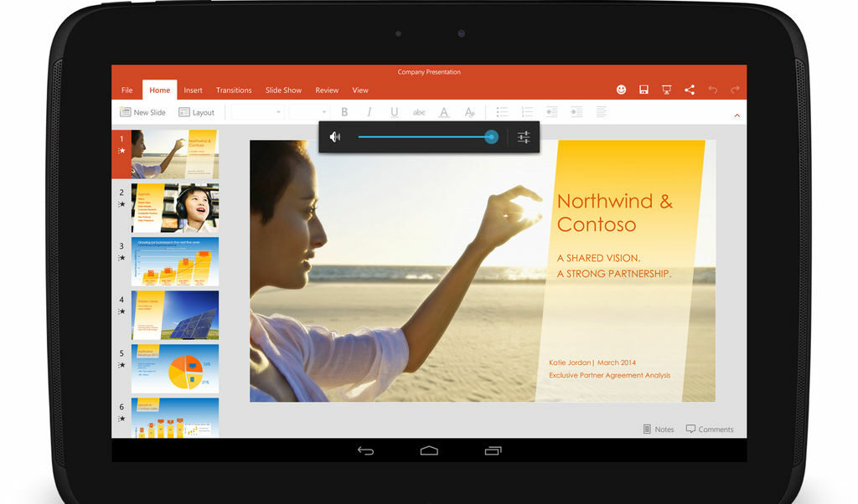858x504 pixels.
Task: Select "Exclusive Partner Agreement Analysis" text
Action: click(610, 375)
